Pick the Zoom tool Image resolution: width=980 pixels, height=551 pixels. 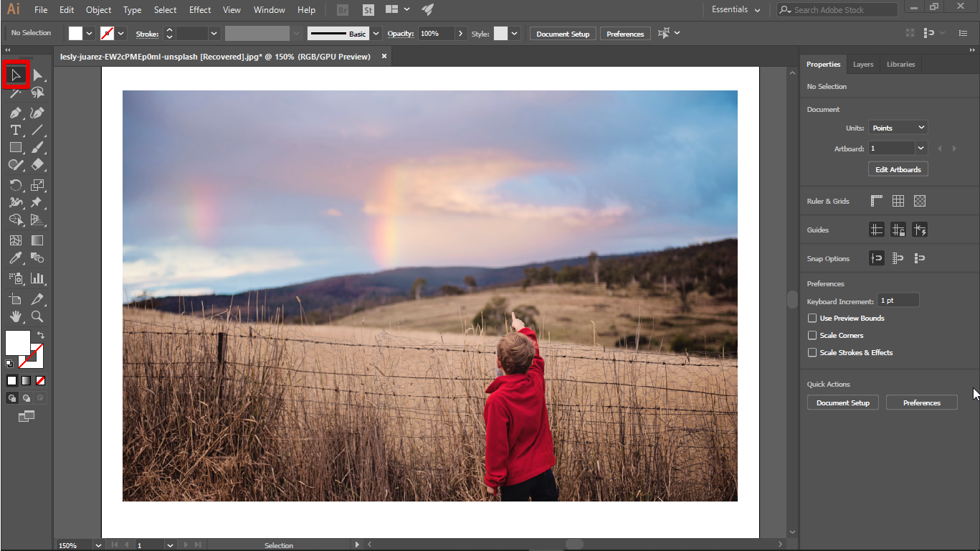pos(37,316)
